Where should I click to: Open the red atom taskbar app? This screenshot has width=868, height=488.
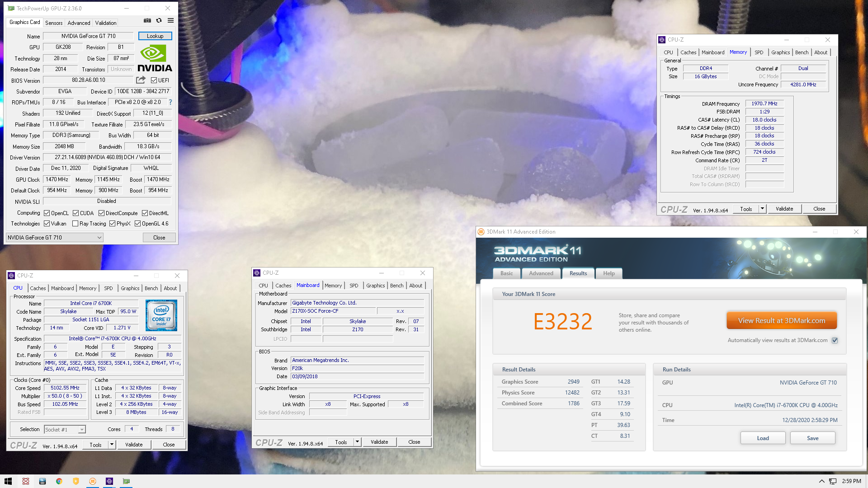click(26, 481)
